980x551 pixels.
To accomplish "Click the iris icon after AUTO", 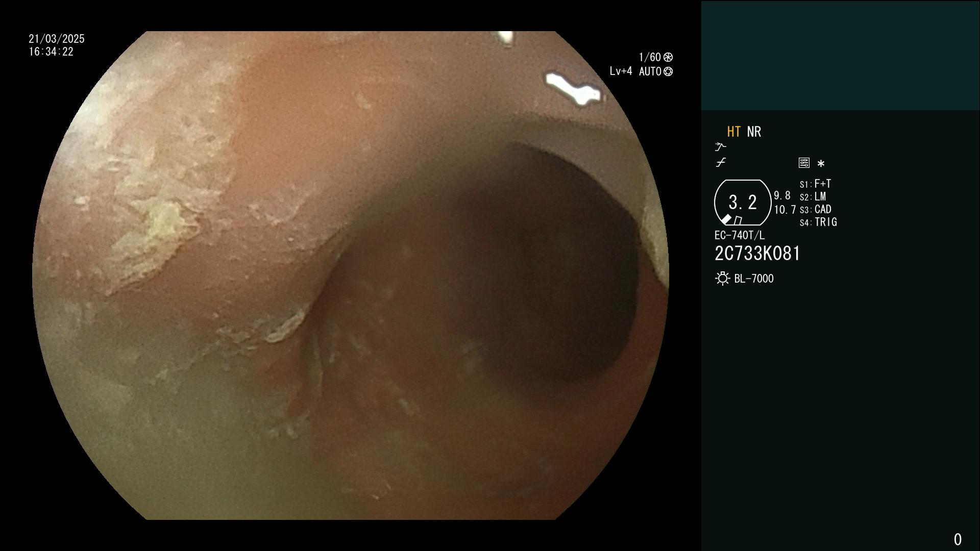I will [x=668, y=71].
